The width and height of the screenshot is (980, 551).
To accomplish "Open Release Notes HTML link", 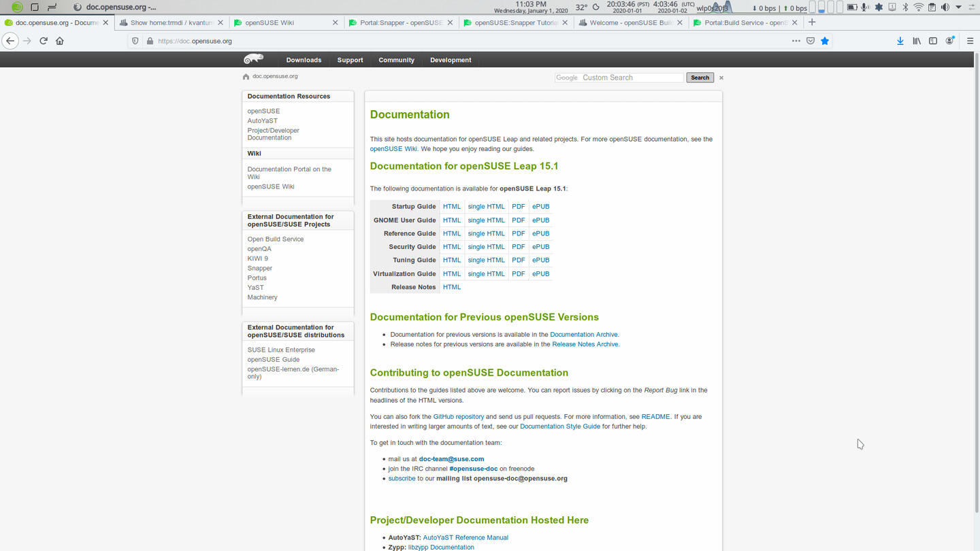I will click(x=452, y=287).
